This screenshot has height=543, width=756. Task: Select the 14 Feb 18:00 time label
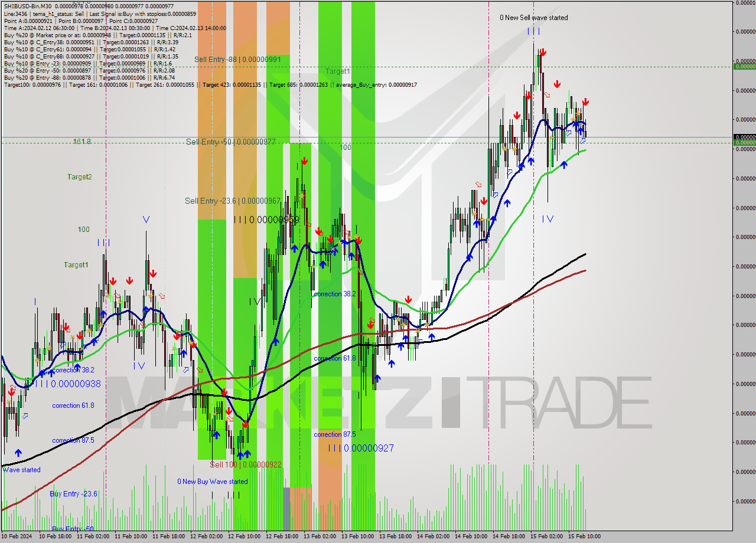(509, 537)
